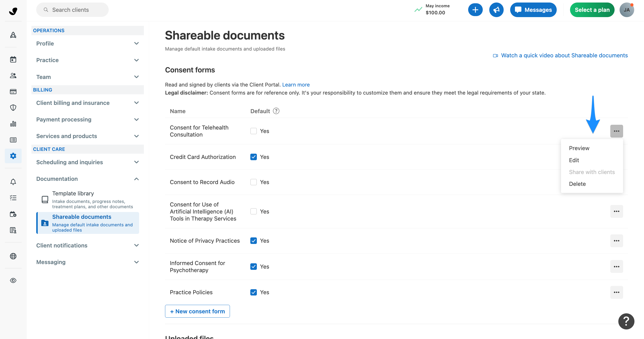Open the Calendar icon in sidebar
Viewport: 644px width, 339px height.
(x=13, y=59)
